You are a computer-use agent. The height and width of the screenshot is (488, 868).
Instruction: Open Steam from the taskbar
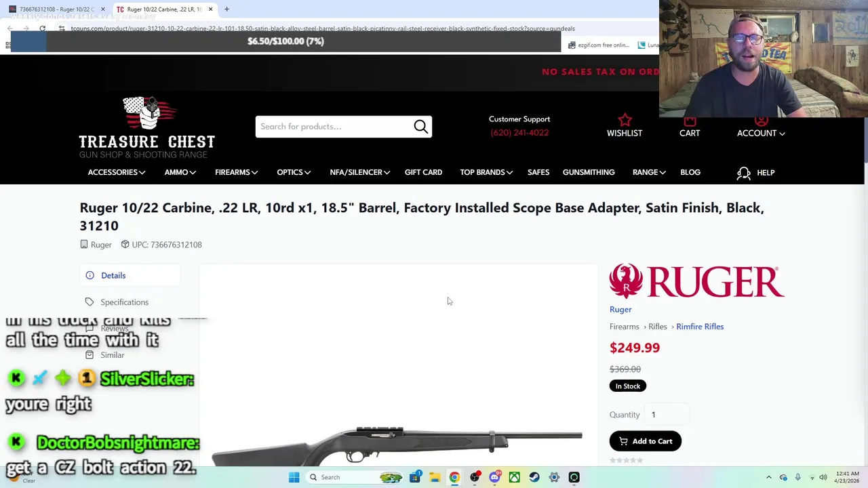(534, 477)
